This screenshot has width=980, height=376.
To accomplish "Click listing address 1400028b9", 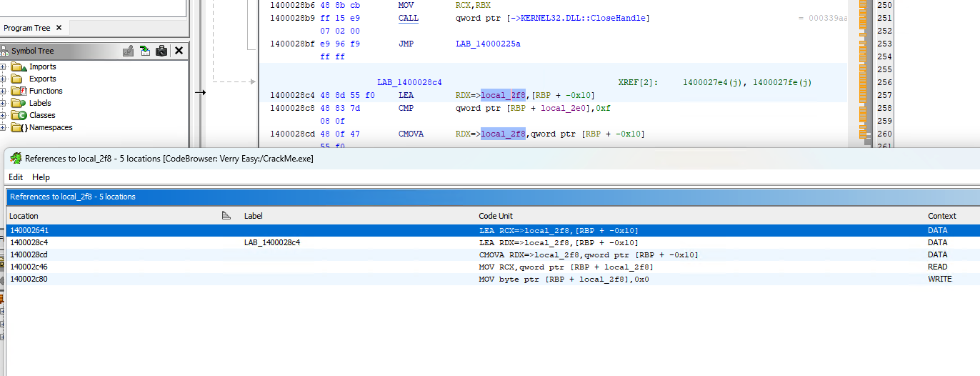I will coord(291,18).
